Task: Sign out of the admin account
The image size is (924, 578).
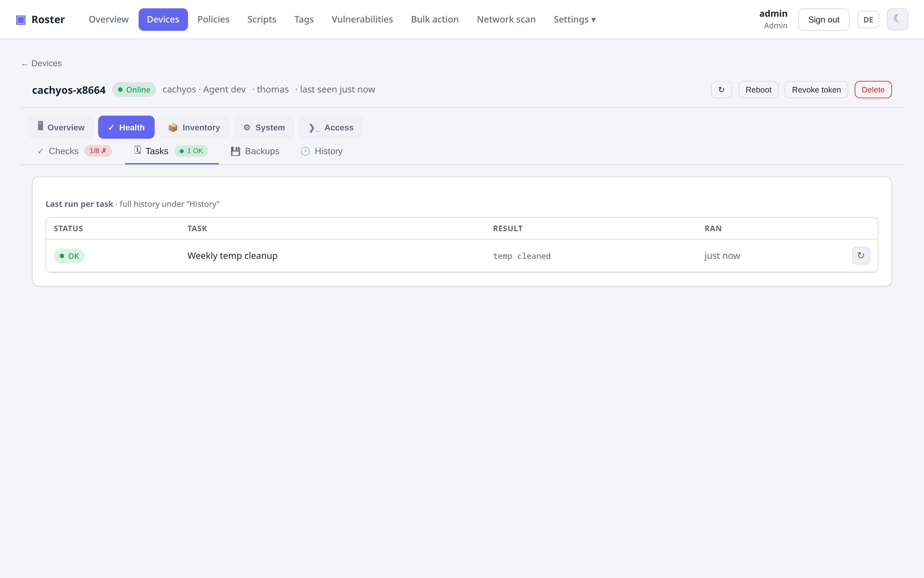Action: (824, 20)
